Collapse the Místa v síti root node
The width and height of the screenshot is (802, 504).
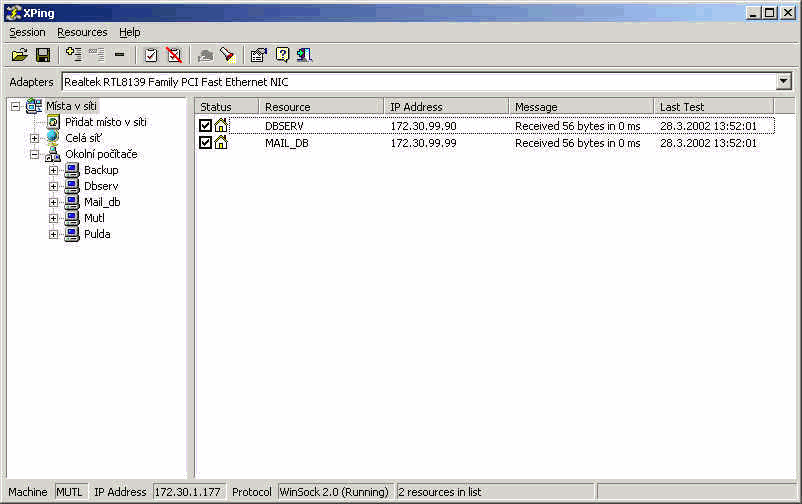16,106
